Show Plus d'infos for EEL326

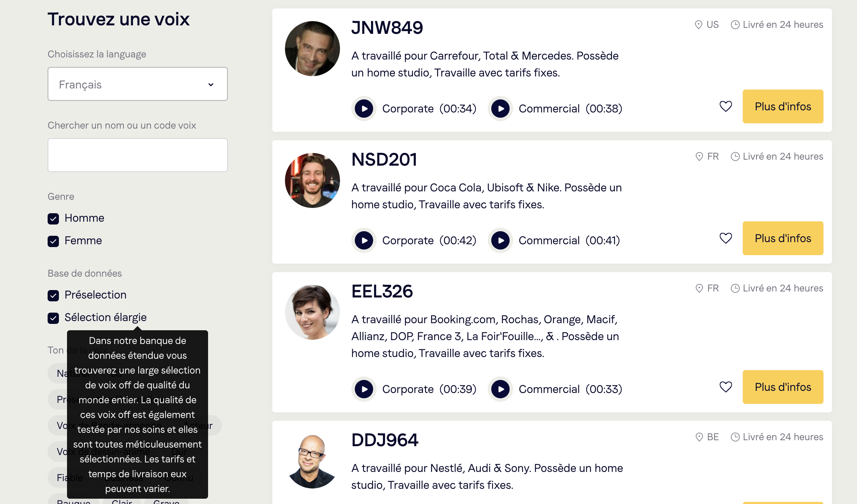point(783,387)
